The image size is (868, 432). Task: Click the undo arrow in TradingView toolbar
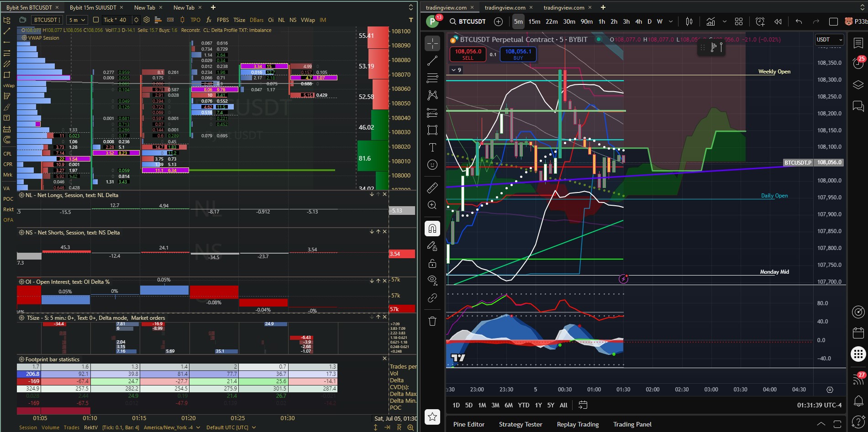click(x=799, y=21)
